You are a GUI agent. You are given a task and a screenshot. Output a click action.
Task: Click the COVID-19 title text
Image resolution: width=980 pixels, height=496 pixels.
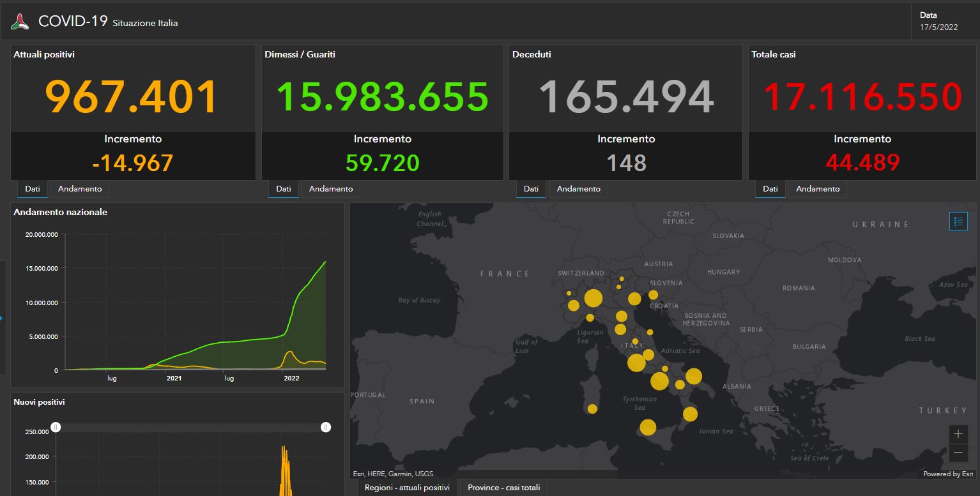[73, 21]
